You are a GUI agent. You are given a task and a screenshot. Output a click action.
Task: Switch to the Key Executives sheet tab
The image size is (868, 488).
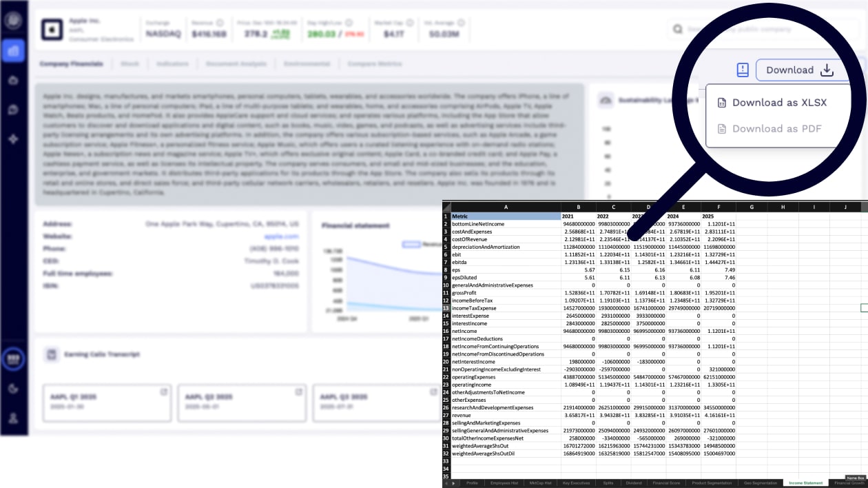point(576,483)
